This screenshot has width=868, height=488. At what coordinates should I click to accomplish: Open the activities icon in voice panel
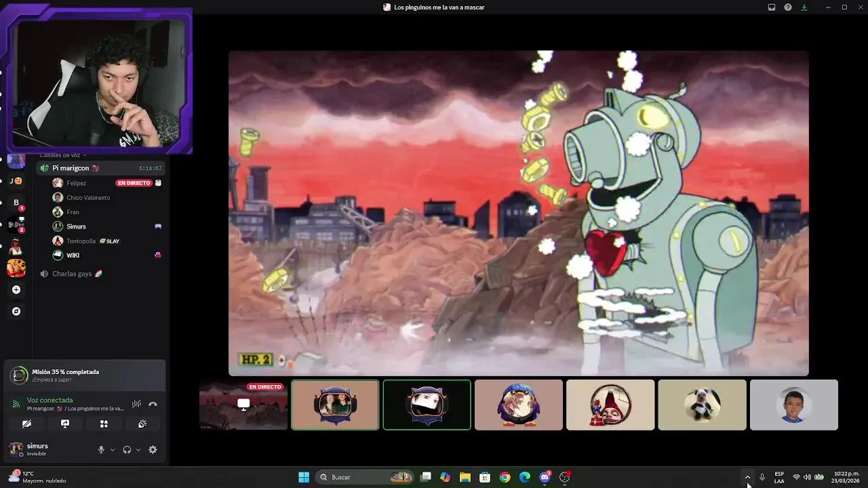tap(104, 424)
